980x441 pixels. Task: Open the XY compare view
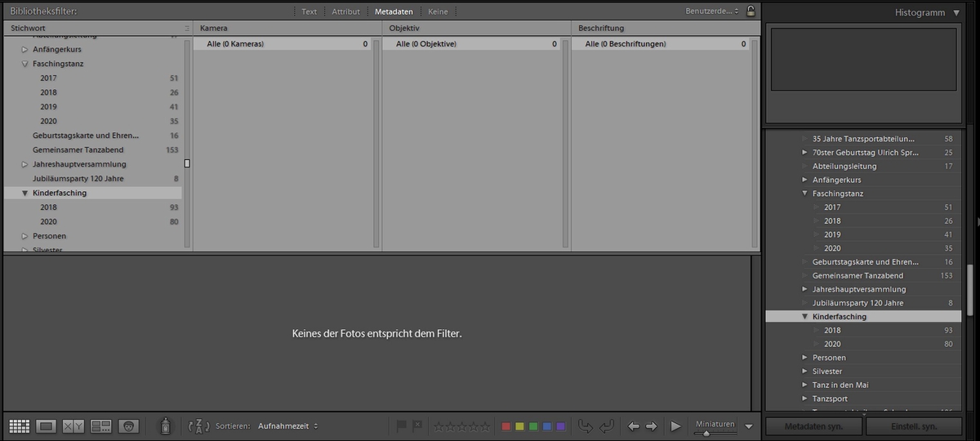click(x=73, y=426)
